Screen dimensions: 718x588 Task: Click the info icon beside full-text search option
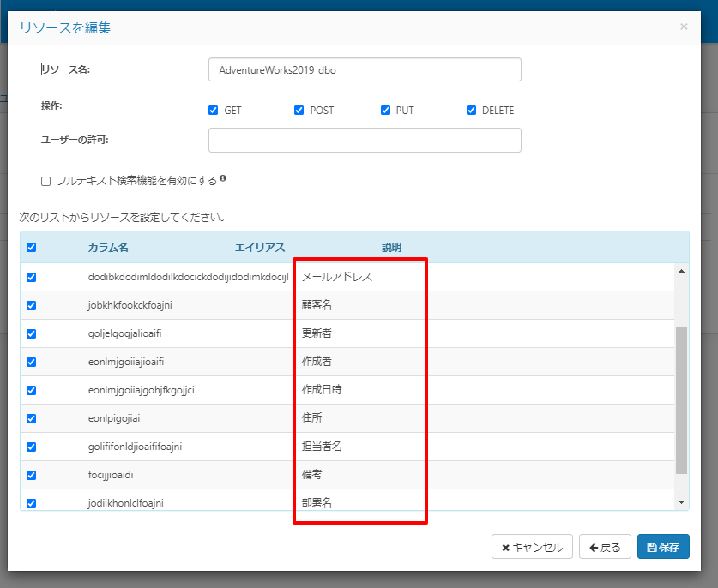(x=222, y=178)
